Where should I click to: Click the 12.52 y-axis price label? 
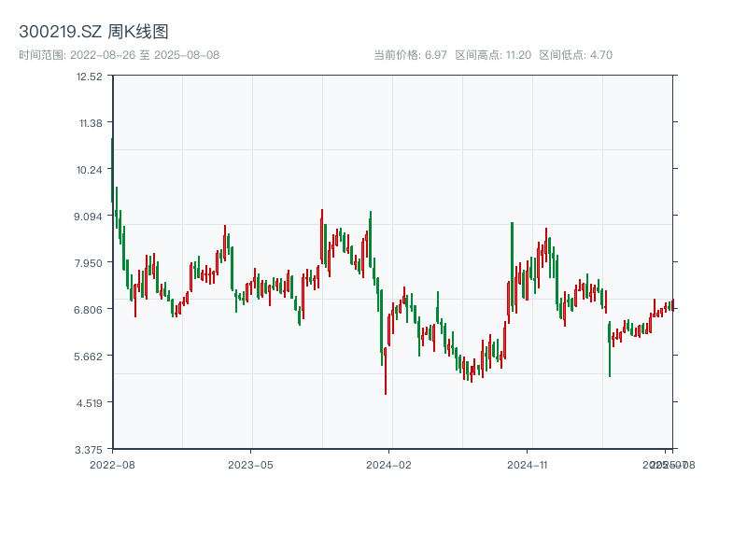point(90,76)
